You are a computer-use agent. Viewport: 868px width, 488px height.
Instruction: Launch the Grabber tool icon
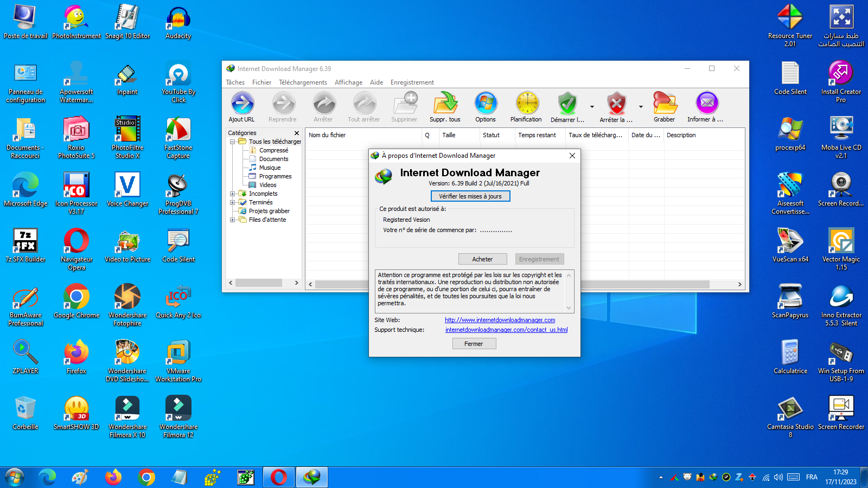[x=665, y=107]
